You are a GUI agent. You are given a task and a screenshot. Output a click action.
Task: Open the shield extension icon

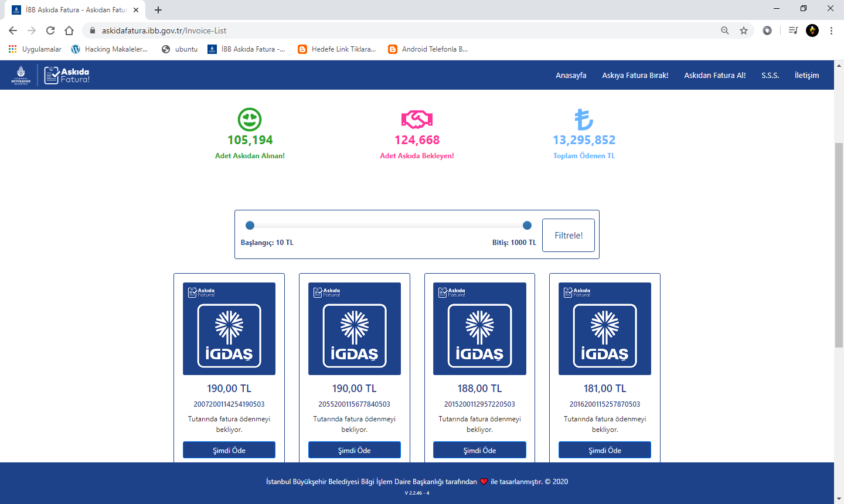(767, 30)
